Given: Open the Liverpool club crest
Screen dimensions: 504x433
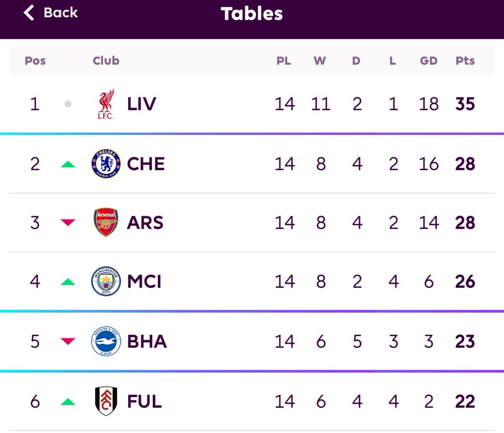Looking at the screenshot, I should (105, 104).
